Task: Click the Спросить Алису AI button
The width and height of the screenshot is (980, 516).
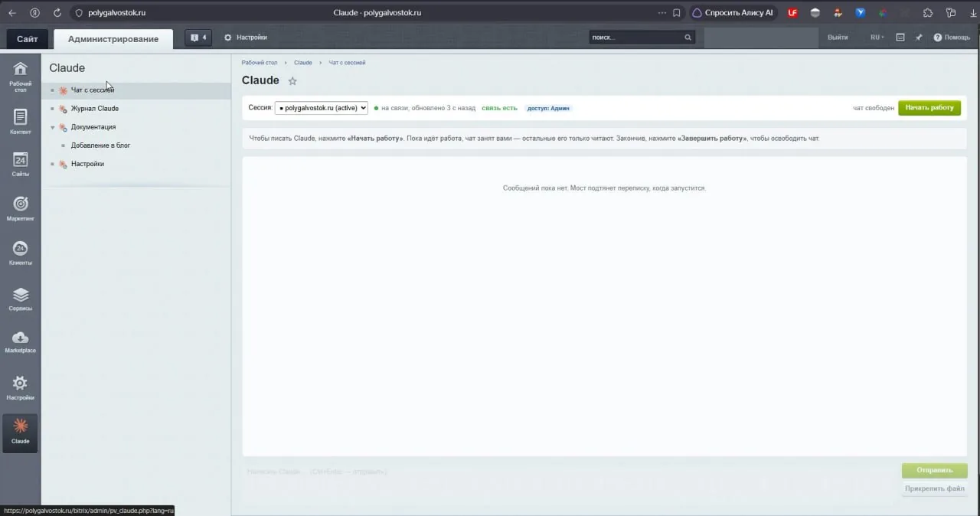Action: [734, 12]
